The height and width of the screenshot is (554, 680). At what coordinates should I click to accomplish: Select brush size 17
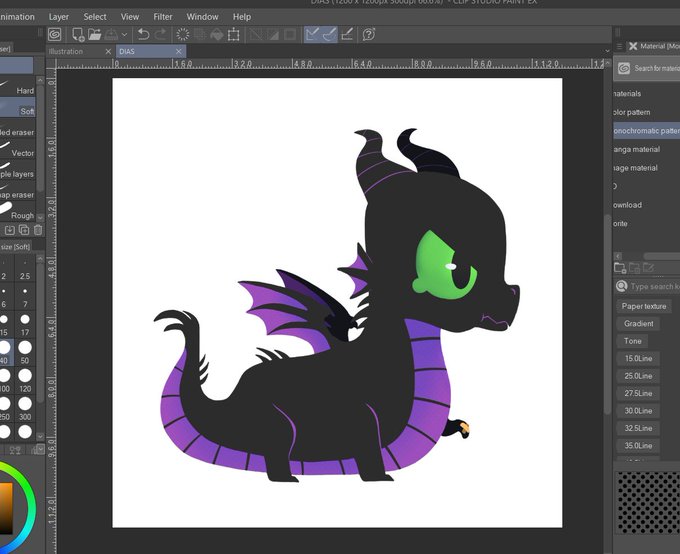pos(25,325)
